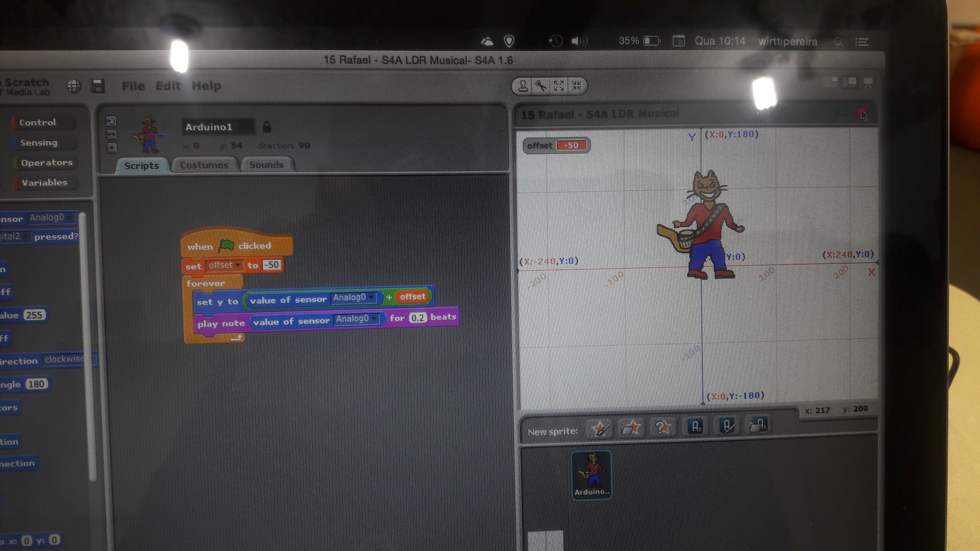Get a surprise sprite
This screenshot has height=551, width=980.
662,427
